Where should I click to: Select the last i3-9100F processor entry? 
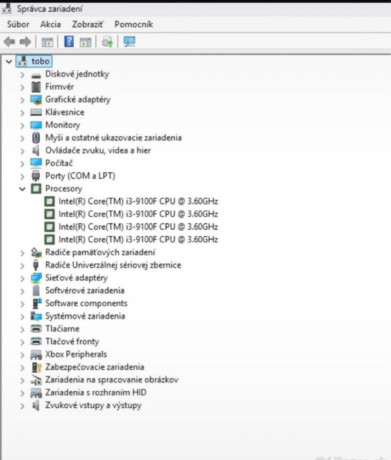138,240
